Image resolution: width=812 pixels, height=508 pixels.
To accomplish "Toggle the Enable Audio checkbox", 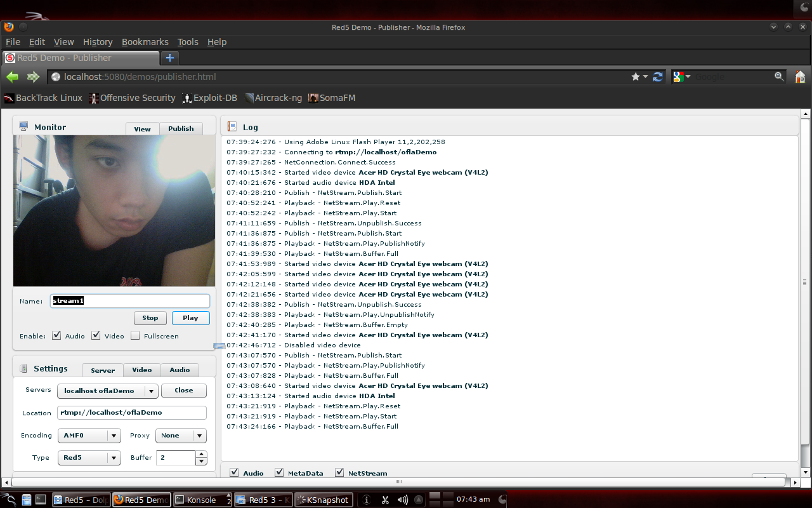I will pyautogui.click(x=56, y=335).
